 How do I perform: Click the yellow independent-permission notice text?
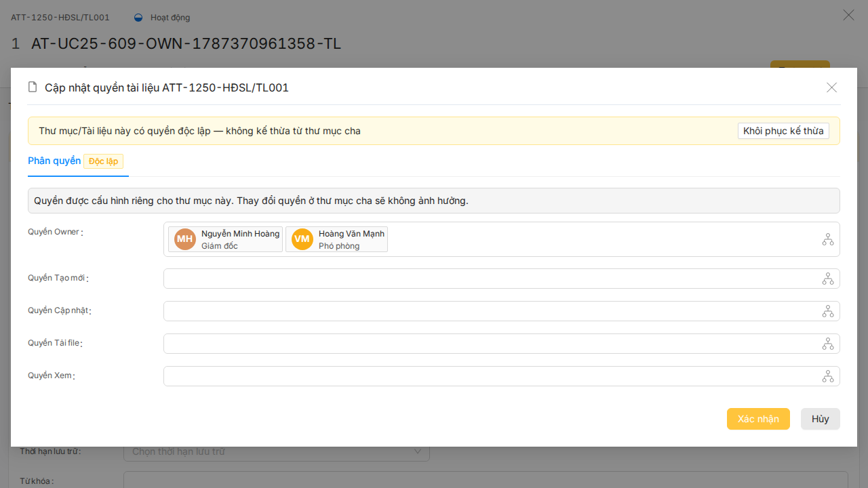point(199,131)
